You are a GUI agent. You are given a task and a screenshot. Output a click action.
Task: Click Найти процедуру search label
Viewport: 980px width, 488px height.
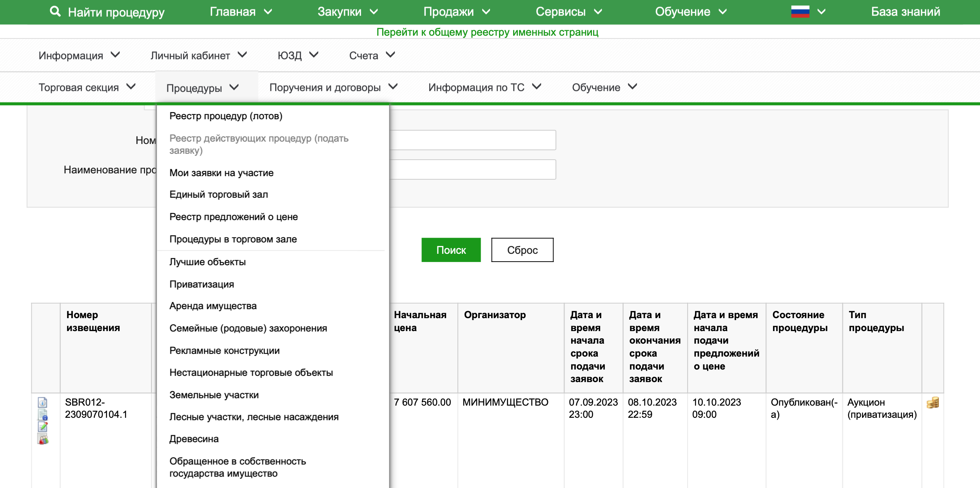(116, 12)
